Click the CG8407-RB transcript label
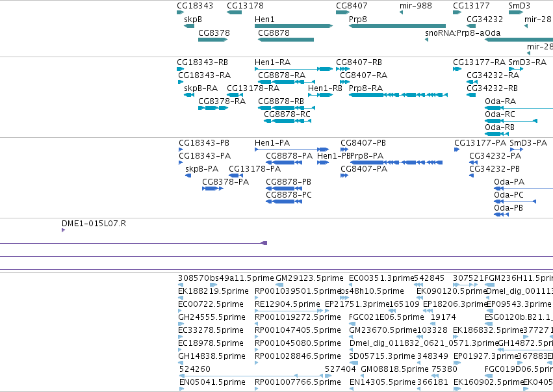The height and width of the screenshot is (392, 553). click(x=359, y=62)
